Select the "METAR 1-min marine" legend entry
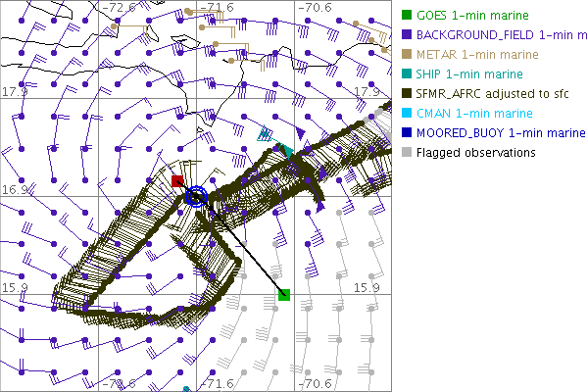 click(476, 55)
